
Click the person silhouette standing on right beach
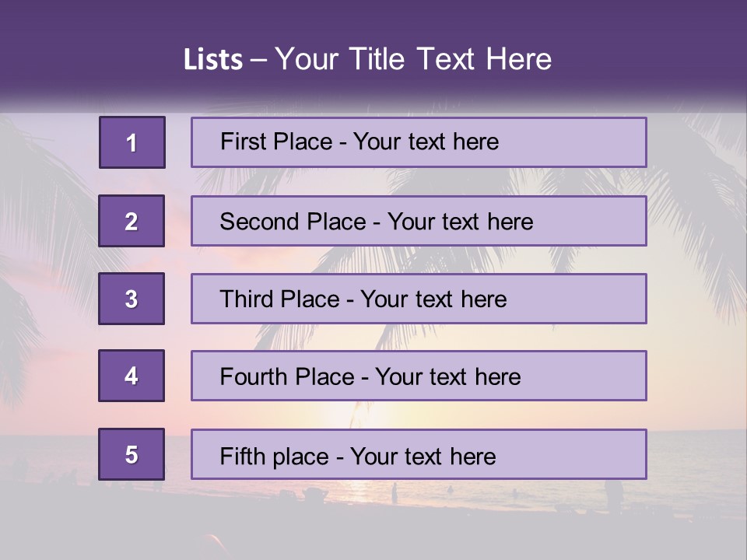(614, 495)
